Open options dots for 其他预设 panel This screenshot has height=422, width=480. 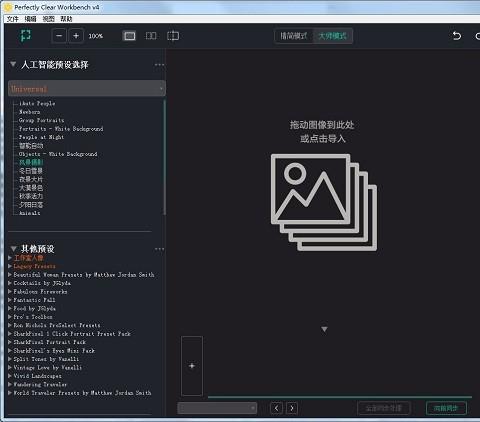[x=159, y=249]
